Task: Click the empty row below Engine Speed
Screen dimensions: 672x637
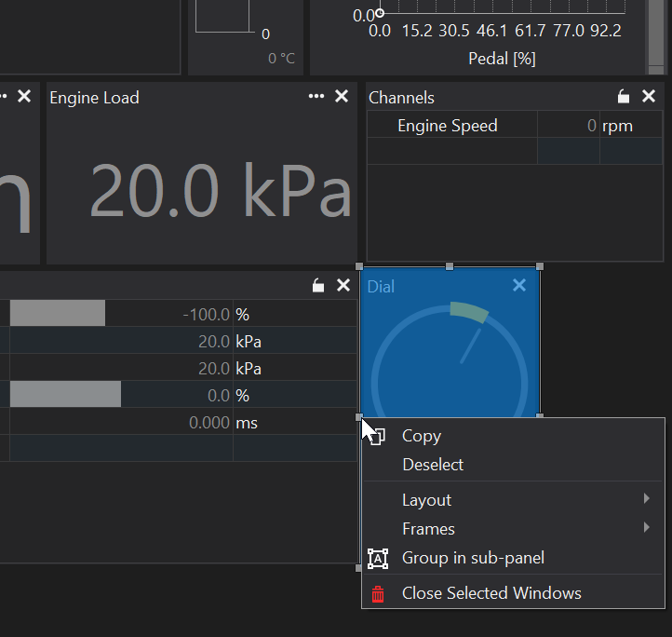Action: click(452, 152)
